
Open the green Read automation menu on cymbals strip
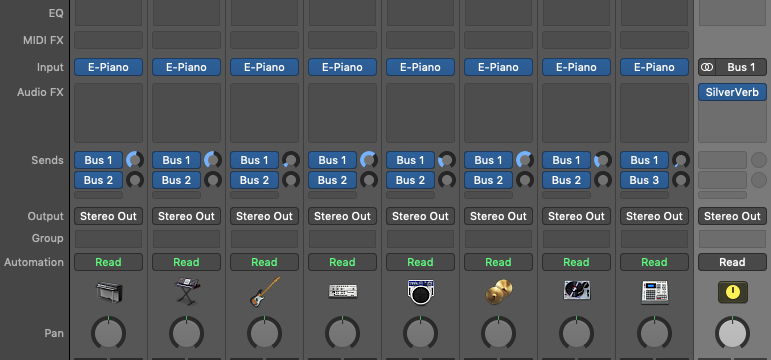[x=499, y=262]
